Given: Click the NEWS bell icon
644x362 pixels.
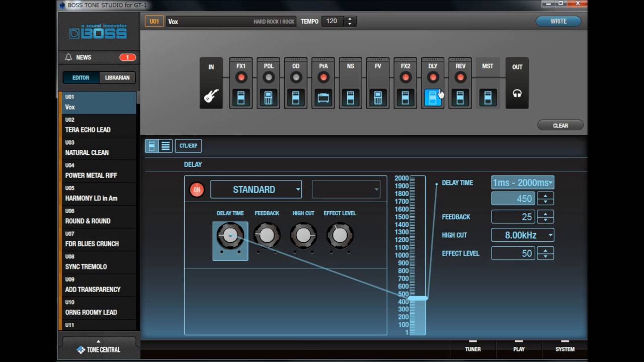Looking at the screenshot, I should pyautogui.click(x=68, y=57).
